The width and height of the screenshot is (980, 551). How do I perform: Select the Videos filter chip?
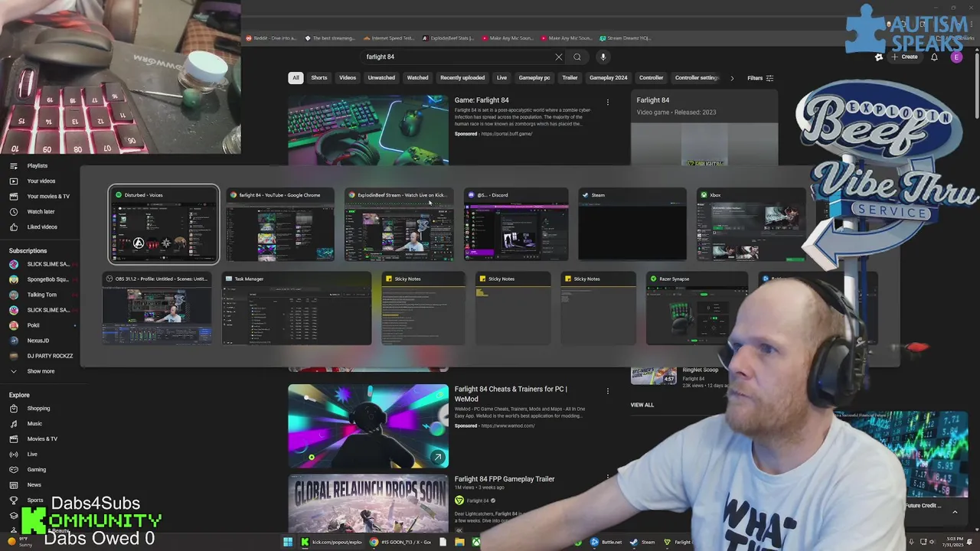(x=348, y=78)
